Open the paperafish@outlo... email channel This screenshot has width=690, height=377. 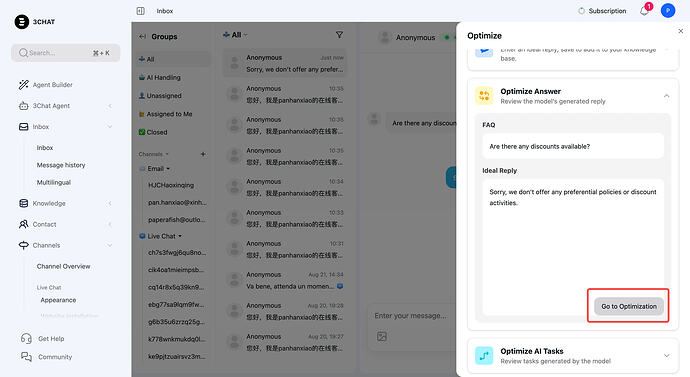coord(176,220)
